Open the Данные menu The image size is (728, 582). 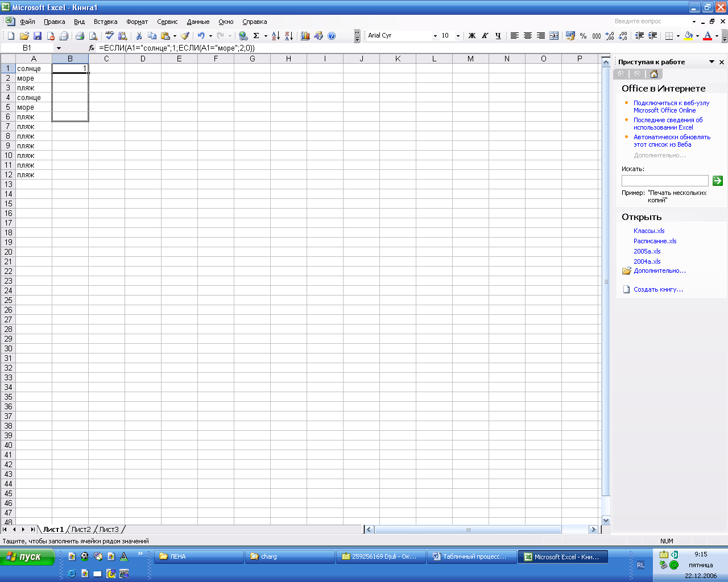[x=198, y=22]
